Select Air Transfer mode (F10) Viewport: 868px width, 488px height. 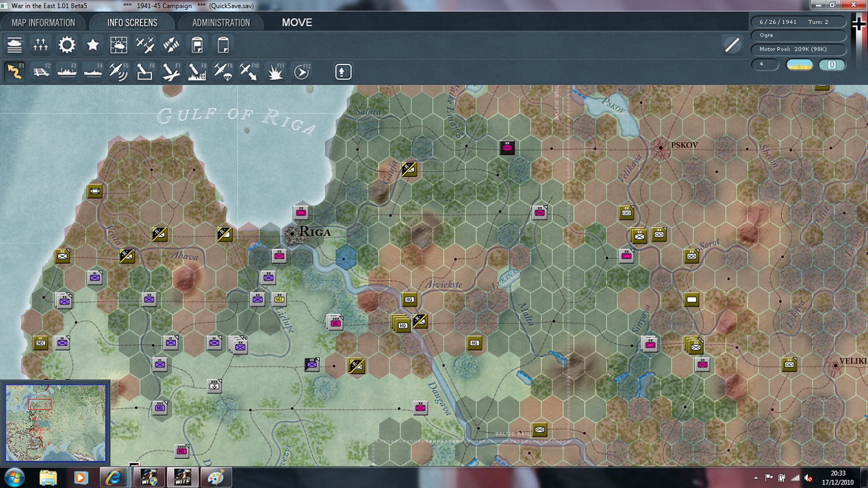coord(249,72)
